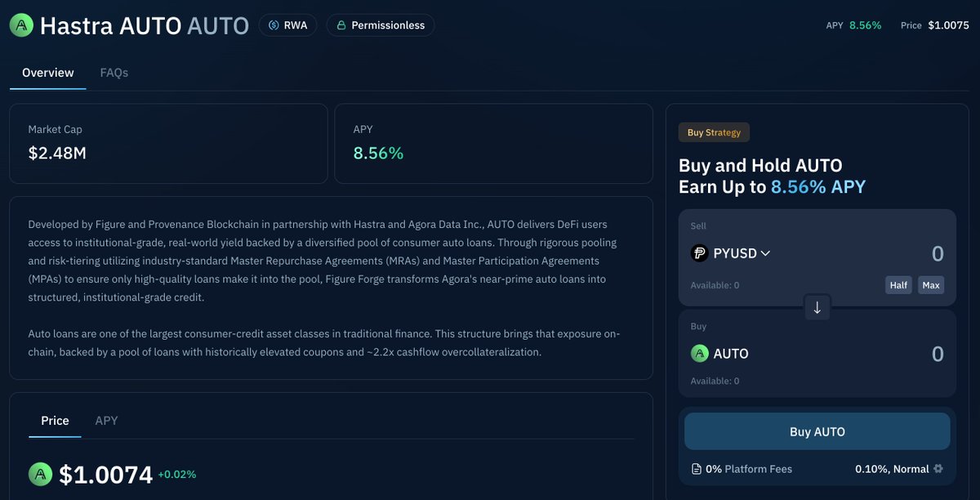Click the 'Buy and Hold AUTO' heading

coord(760,166)
